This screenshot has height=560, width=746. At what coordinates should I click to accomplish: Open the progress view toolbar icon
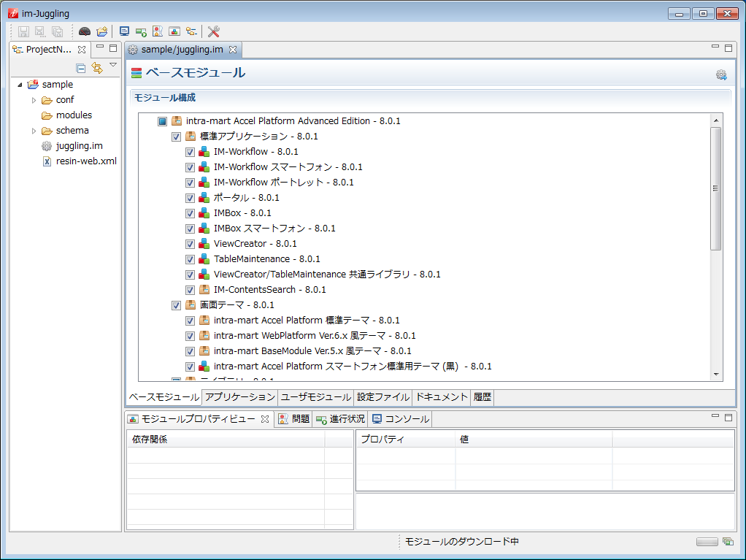tap(141, 32)
